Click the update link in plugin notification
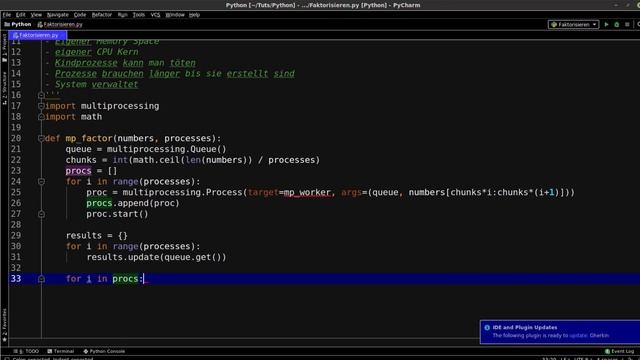Image resolution: width=640 pixels, height=360 pixels. pos(578,336)
